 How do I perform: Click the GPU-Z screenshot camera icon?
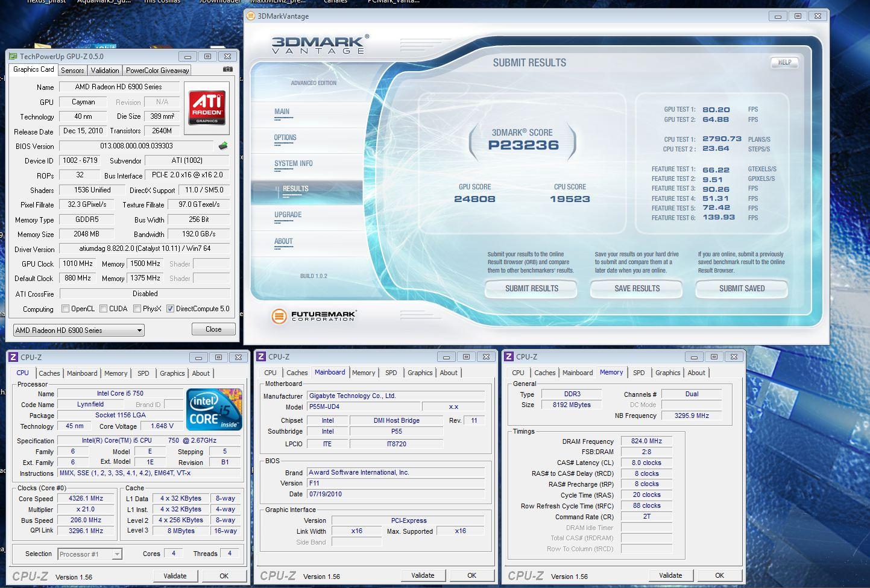pos(227,69)
